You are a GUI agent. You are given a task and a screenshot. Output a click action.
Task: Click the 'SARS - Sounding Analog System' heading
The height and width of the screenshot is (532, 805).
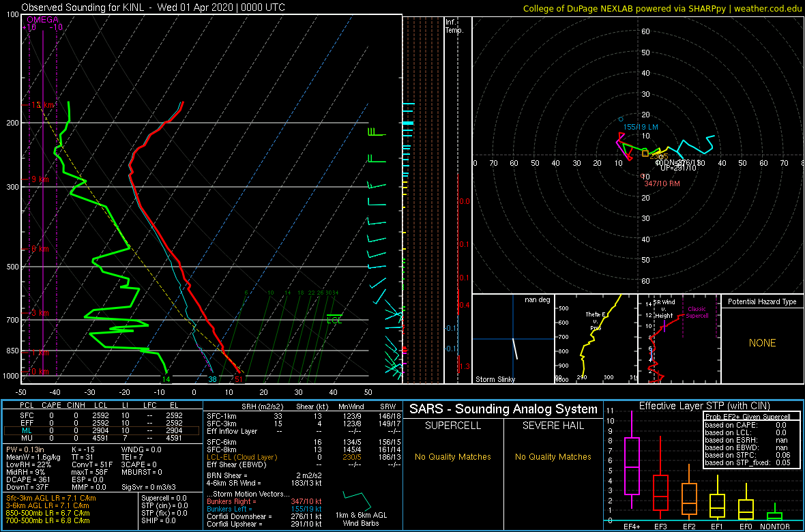click(x=503, y=409)
